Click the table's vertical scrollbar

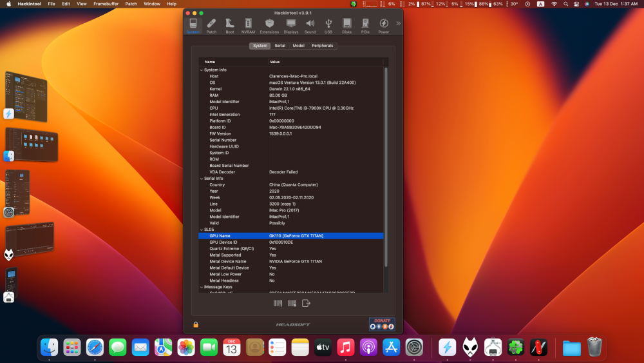click(x=386, y=167)
